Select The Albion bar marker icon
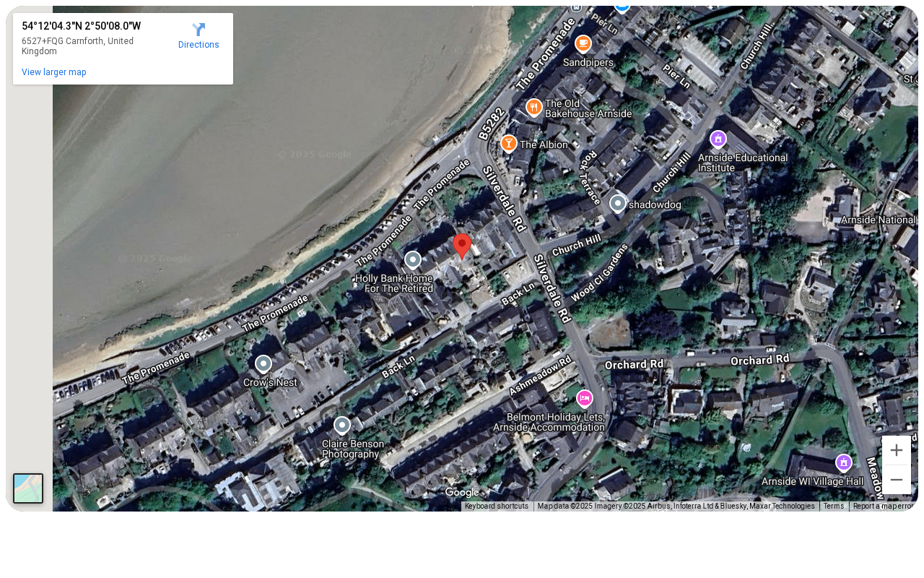Viewport: 924px width, 578px height. 509,144
